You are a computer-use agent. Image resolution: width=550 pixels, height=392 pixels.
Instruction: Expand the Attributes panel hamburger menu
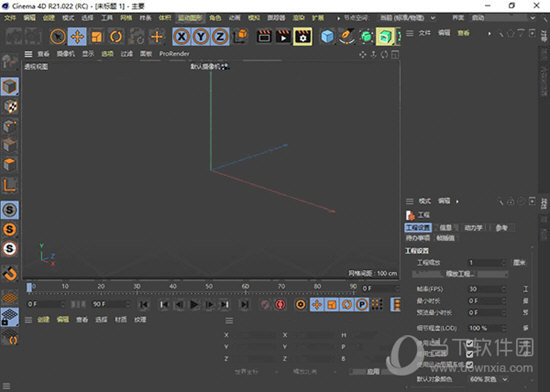tap(409, 201)
